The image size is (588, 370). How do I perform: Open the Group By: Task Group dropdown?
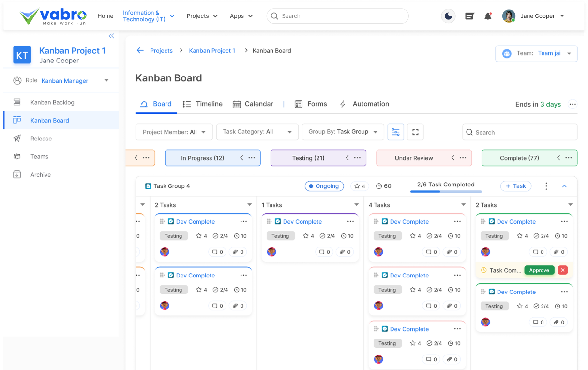343,132
